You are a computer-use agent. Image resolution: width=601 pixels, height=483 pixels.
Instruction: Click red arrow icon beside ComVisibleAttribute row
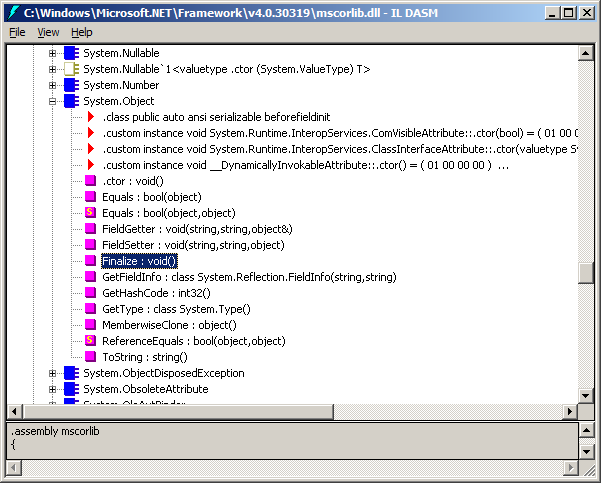(x=91, y=133)
